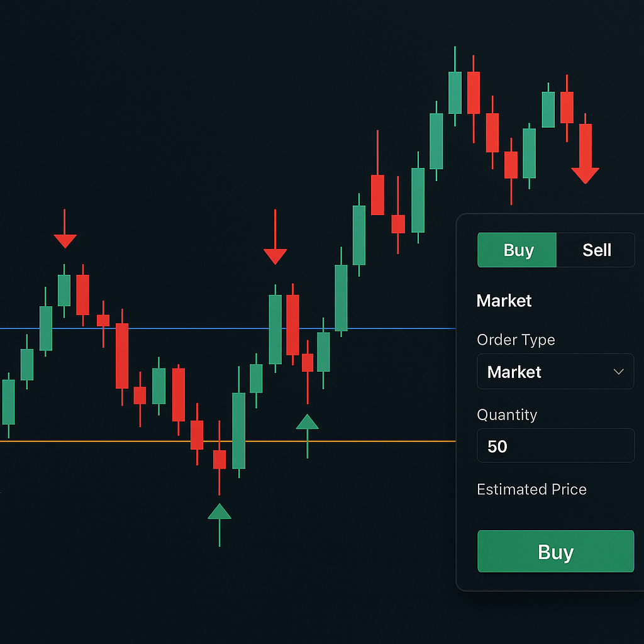This screenshot has height=644, width=644.
Task: Click the first red sell signal arrow
Action: click(66, 233)
